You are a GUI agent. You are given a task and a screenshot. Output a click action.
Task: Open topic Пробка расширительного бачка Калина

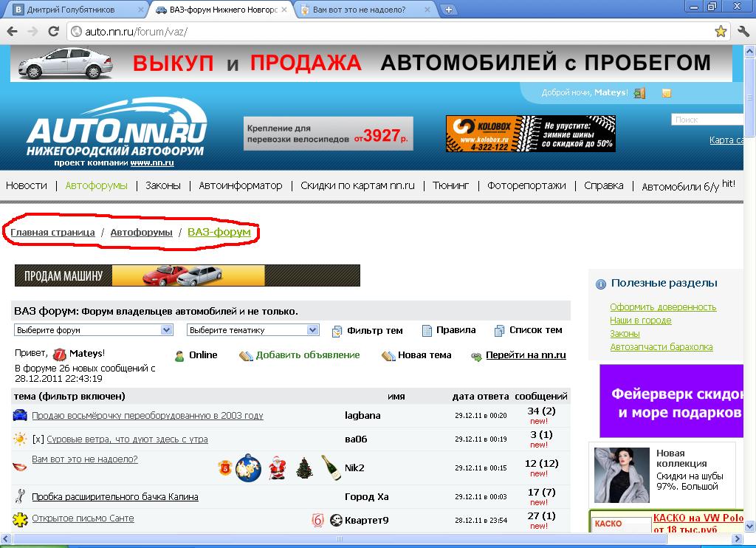[115, 497]
